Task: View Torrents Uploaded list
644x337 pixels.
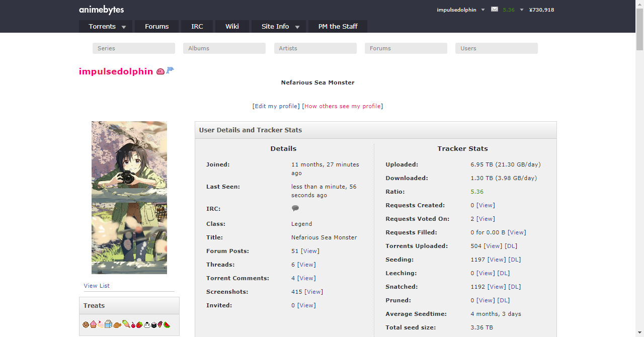Action: pos(493,246)
